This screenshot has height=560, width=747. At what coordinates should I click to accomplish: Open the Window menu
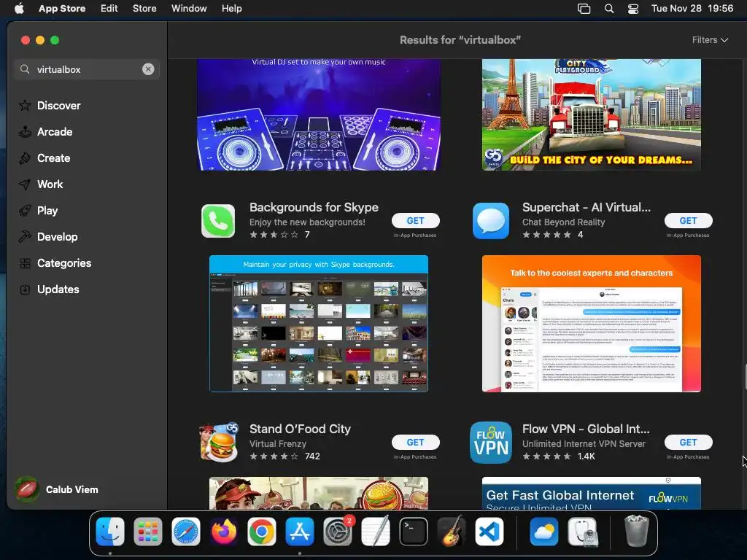pyautogui.click(x=189, y=9)
